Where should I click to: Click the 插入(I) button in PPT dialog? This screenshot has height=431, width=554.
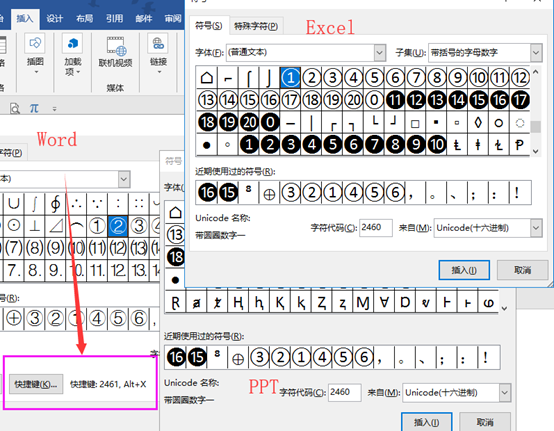(426, 422)
